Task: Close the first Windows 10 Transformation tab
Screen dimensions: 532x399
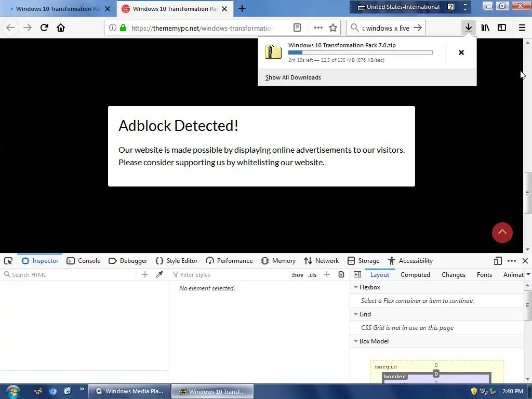Action: pos(108,9)
